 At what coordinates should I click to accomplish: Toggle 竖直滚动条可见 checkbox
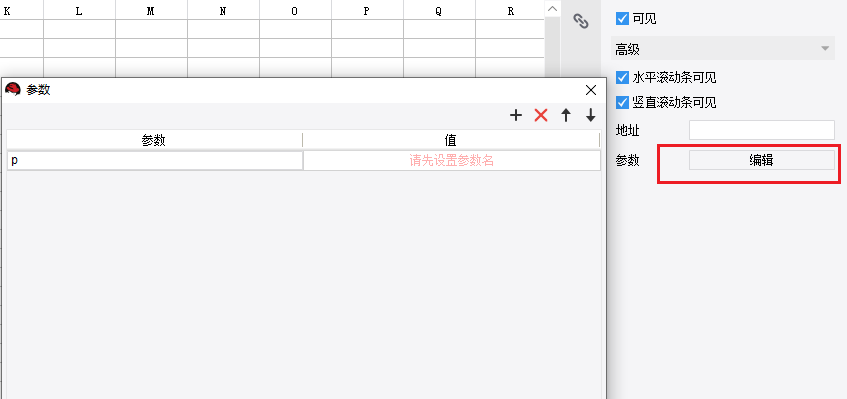click(x=622, y=102)
